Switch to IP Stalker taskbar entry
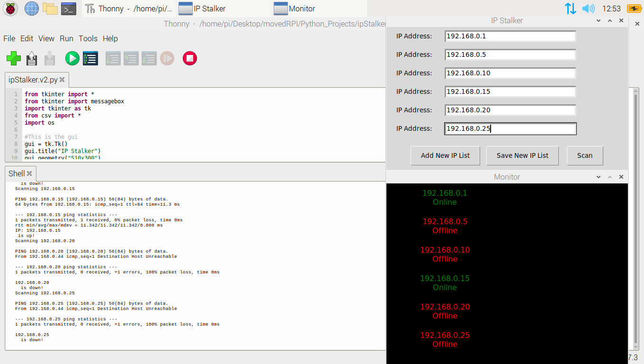This screenshot has width=644, height=364. click(x=224, y=9)
